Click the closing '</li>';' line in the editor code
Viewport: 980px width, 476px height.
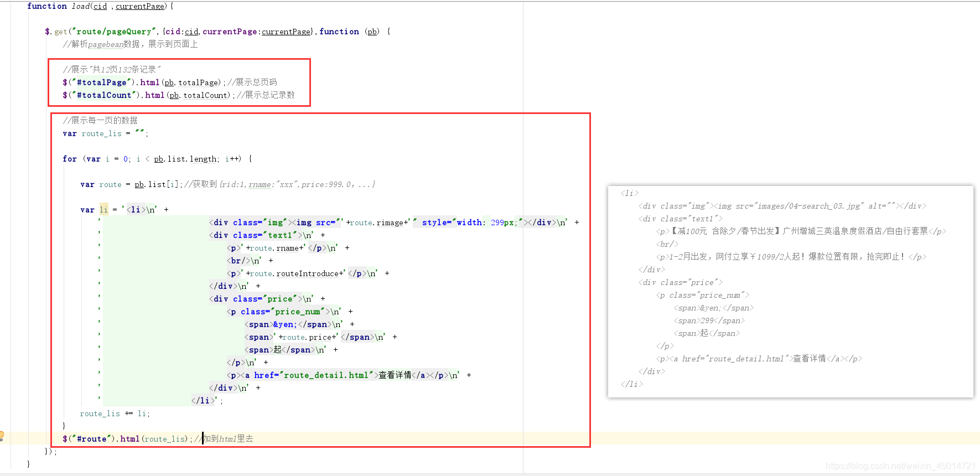[x=207, y=401]
